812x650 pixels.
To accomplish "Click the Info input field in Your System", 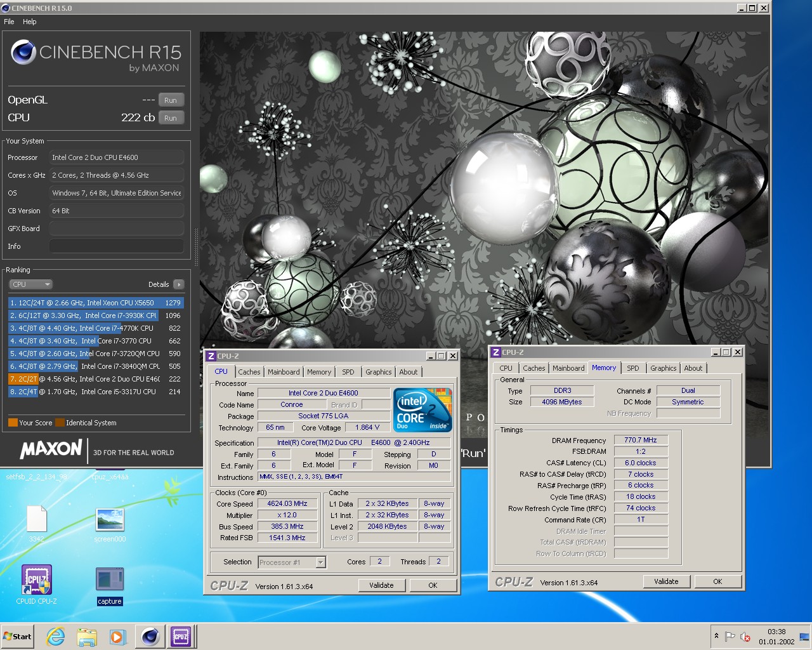I will pyautogui.click(x=117, y=246).
